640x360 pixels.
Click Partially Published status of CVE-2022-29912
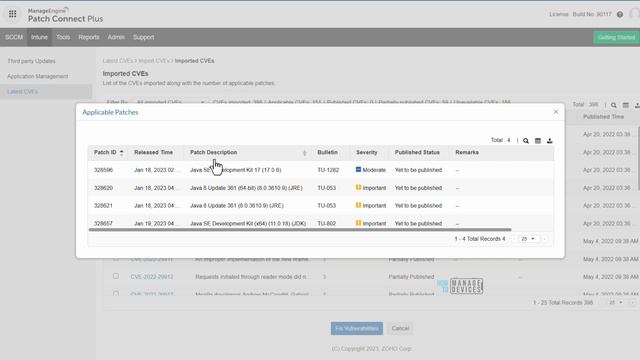point(411,277)
